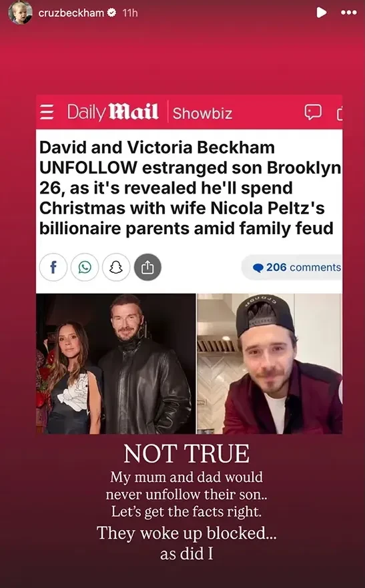365x588 pixels.
Task: Click the dark share upload icon
Action: tap(147, 268)
